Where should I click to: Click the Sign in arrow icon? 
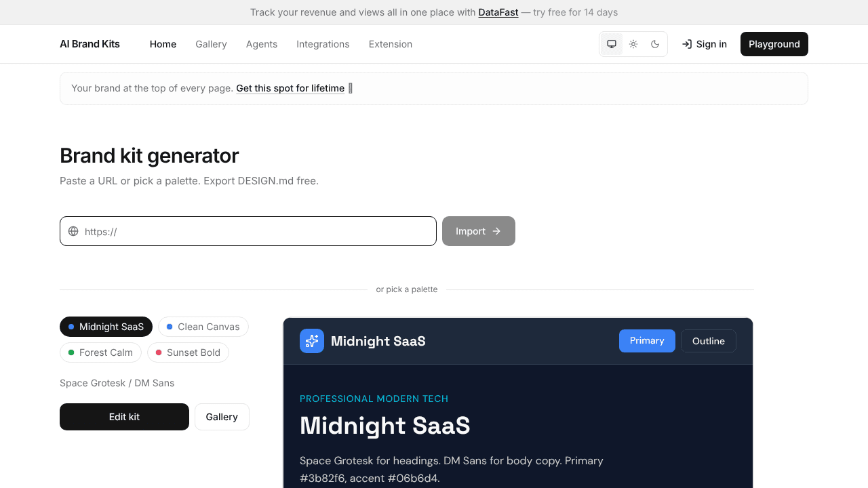pos(687,44)
